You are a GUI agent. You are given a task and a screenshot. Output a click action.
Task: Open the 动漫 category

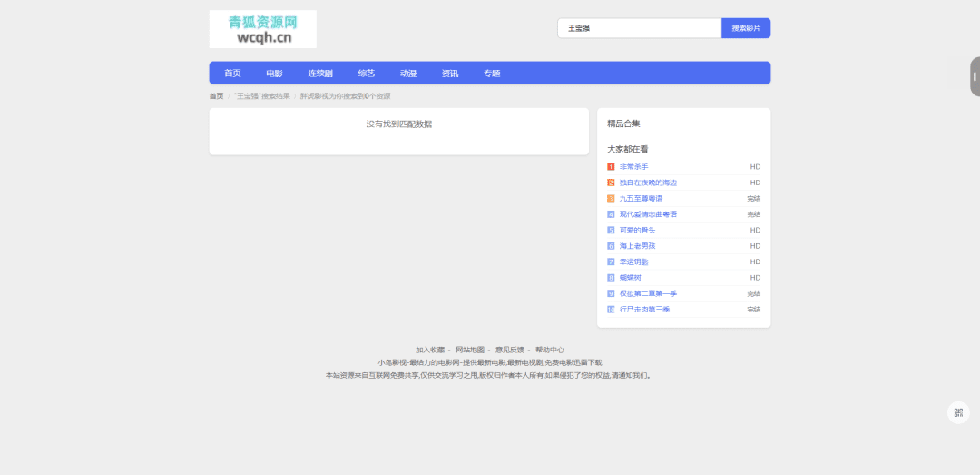(x=408, y=74)
